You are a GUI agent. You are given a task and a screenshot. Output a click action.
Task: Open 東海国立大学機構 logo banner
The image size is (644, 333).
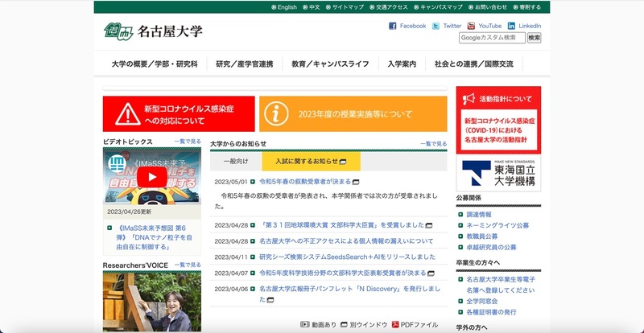coord(498,172)
